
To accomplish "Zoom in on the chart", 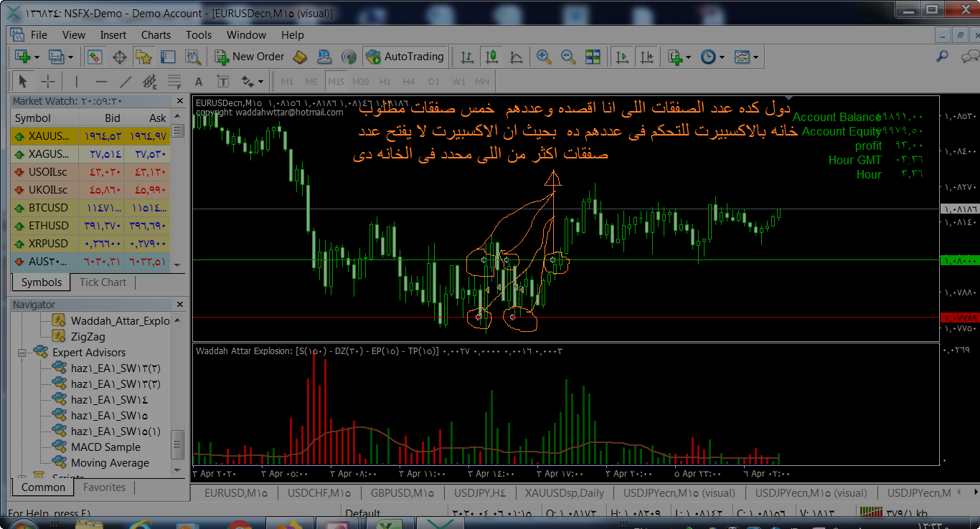I will pyautogui.click(x=544, y=57).
